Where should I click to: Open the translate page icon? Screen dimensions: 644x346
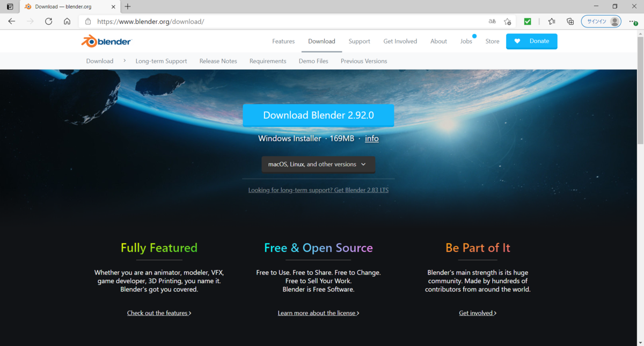pyautogui.click(x=492, y=21)
